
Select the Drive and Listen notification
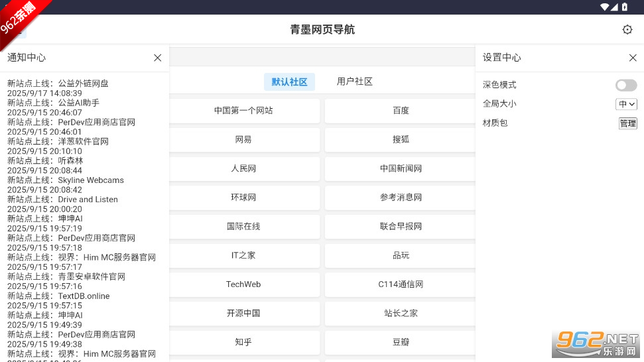62,199
